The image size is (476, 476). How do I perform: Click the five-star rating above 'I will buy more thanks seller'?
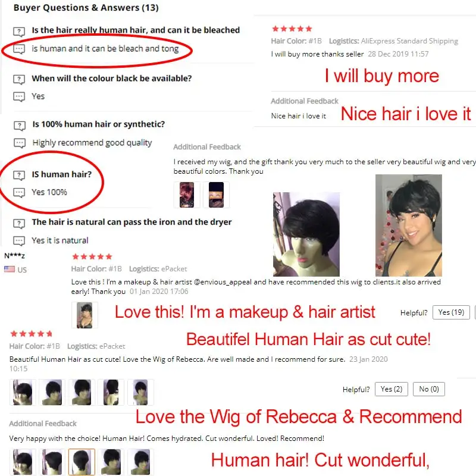click(292, 29)
